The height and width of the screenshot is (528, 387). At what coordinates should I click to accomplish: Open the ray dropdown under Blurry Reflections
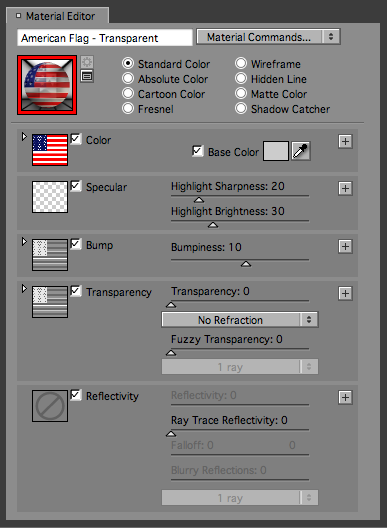[x=240, y=498]
